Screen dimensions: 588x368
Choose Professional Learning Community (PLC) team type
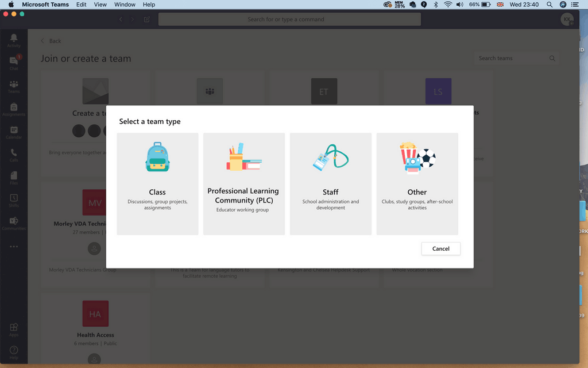click(x=243, y=184)
